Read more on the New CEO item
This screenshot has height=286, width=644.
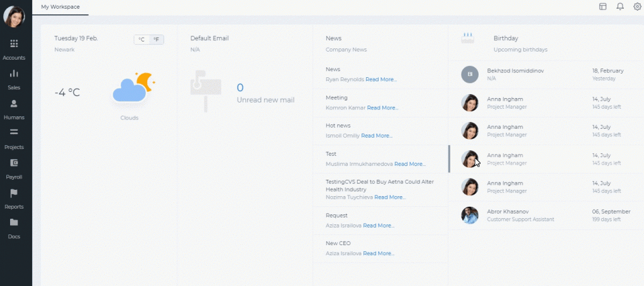point(379,253)
